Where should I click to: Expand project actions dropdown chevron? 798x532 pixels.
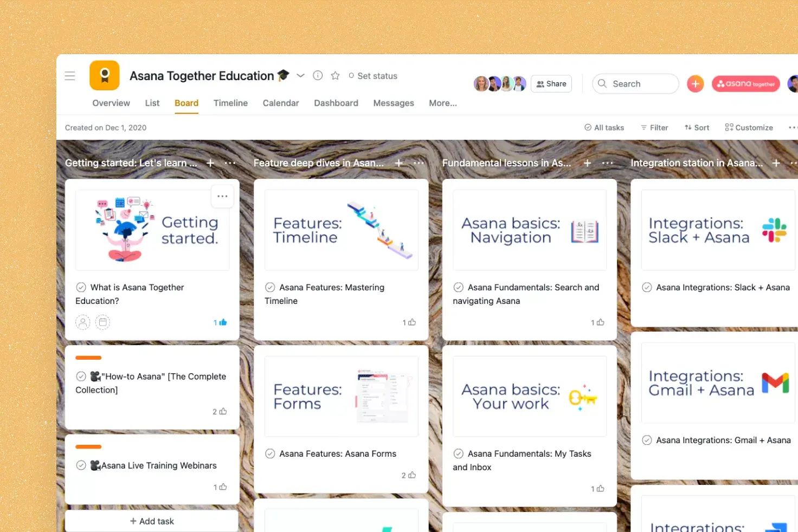point(300,75)
